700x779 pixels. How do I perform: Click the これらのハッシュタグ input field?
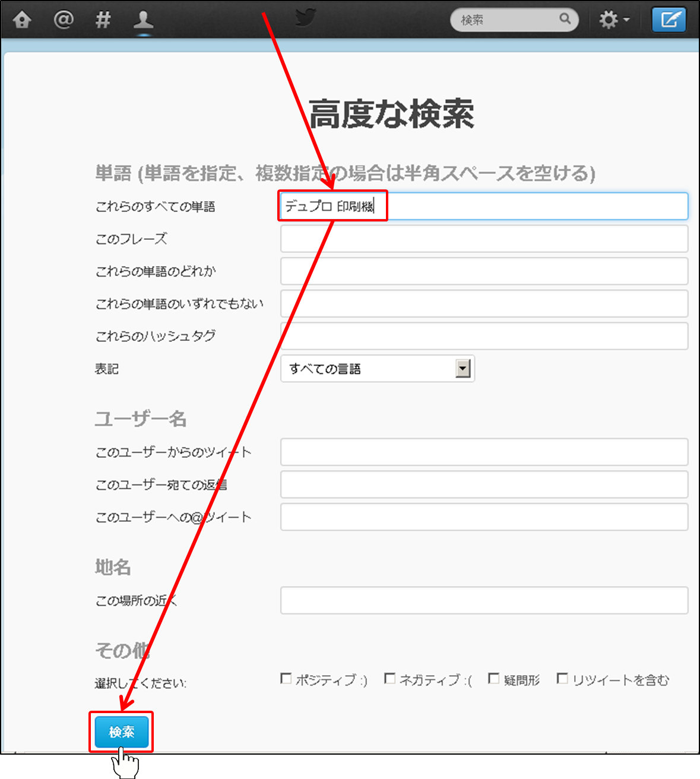484,336
